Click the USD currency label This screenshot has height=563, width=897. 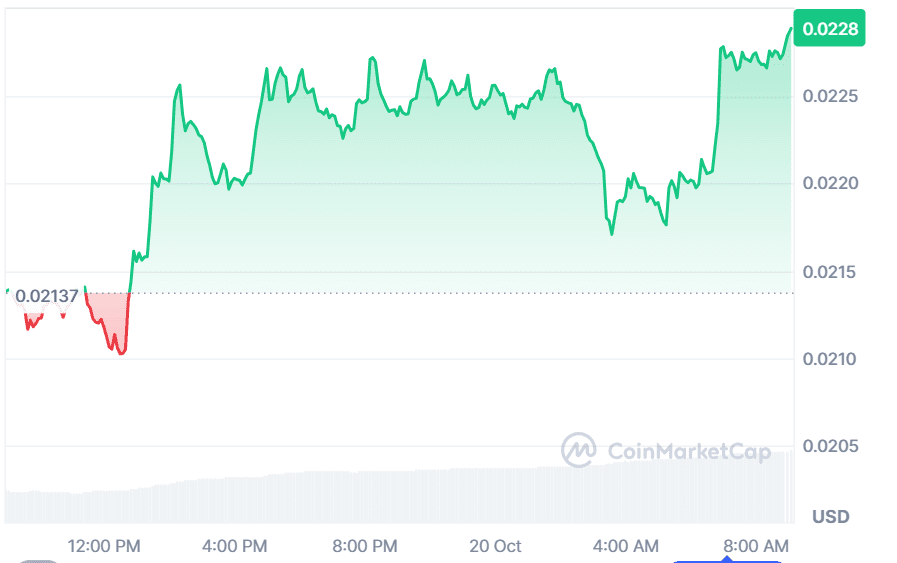coord(830,516)
